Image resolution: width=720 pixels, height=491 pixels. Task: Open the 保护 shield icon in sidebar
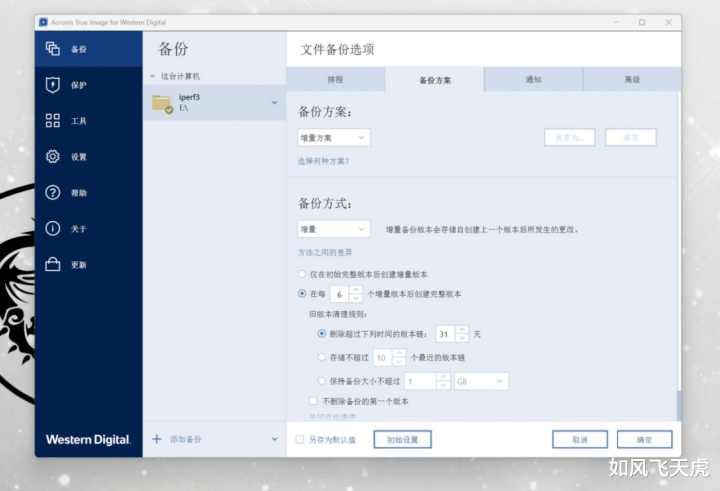tap(52, 85)
